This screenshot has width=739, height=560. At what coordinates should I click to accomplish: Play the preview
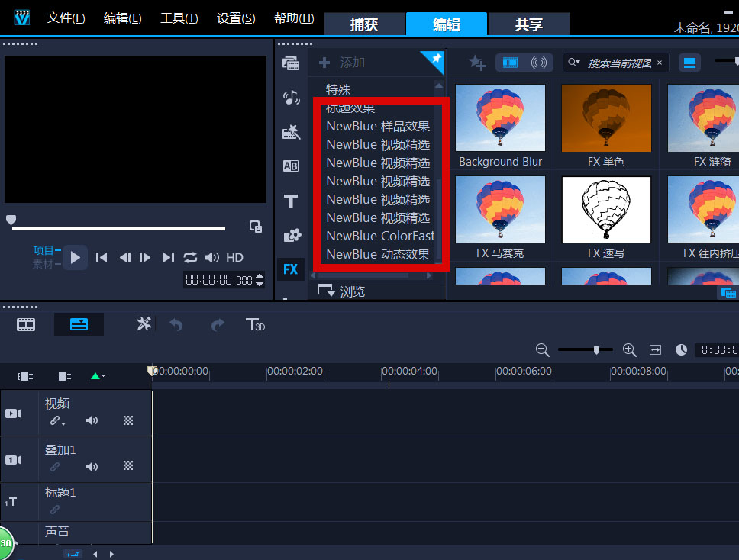75,257
